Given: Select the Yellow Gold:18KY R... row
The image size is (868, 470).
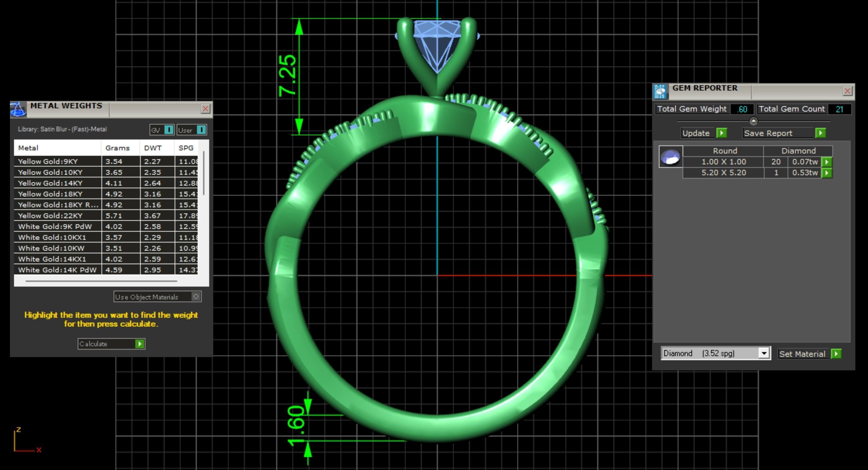Looking at the screenshot, I should click(106, 204).
